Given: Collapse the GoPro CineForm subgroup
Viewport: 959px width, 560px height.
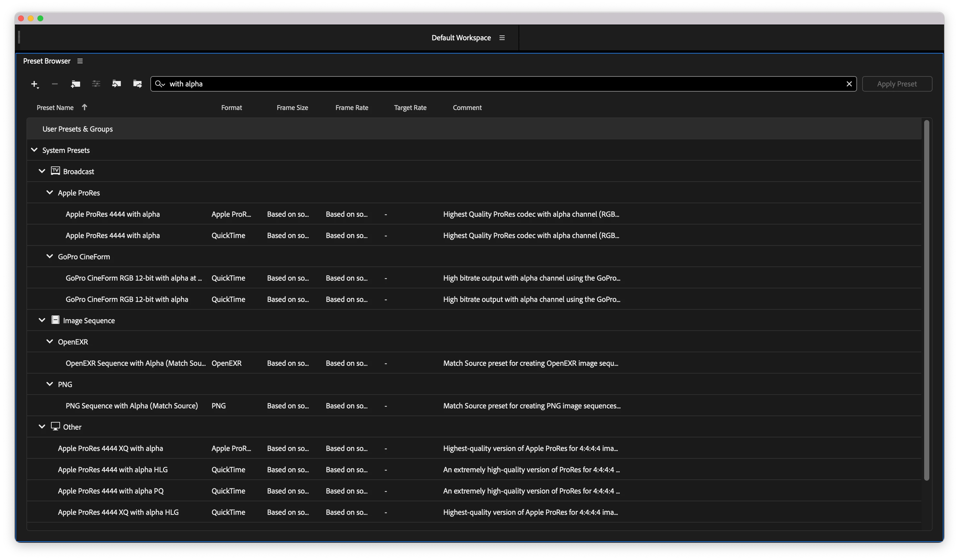Looking at the screenshot, I should tap(49, 257).
